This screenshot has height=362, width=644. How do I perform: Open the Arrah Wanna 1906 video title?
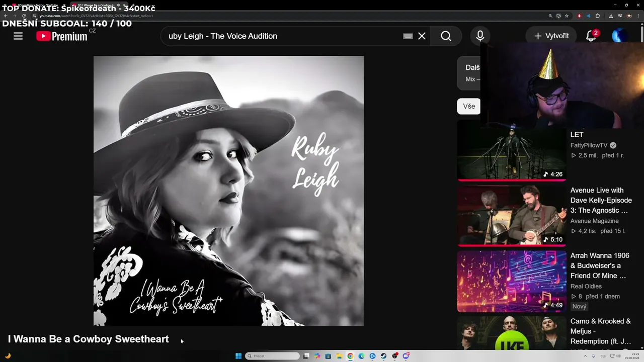tap(600, 265)
